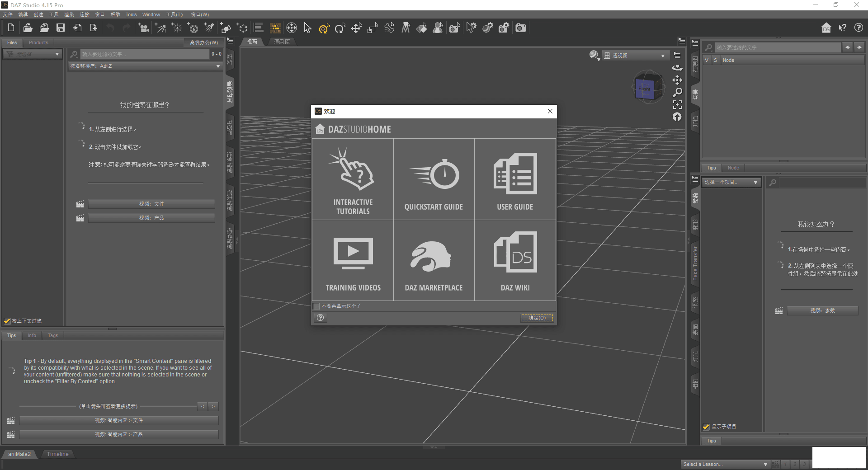Check the don't show again checkbox
Screen dimensions: 868x470
coord(316,306)
